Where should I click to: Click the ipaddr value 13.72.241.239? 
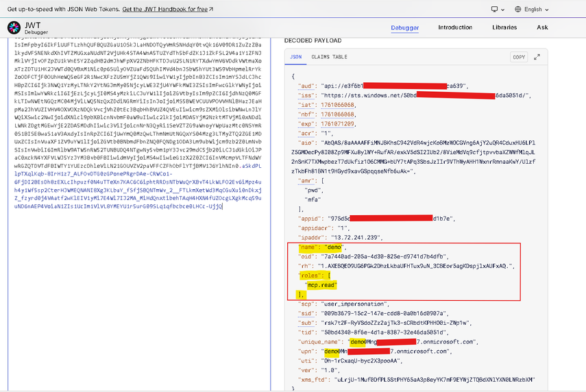pyautogui.click(x=356, y=238)
